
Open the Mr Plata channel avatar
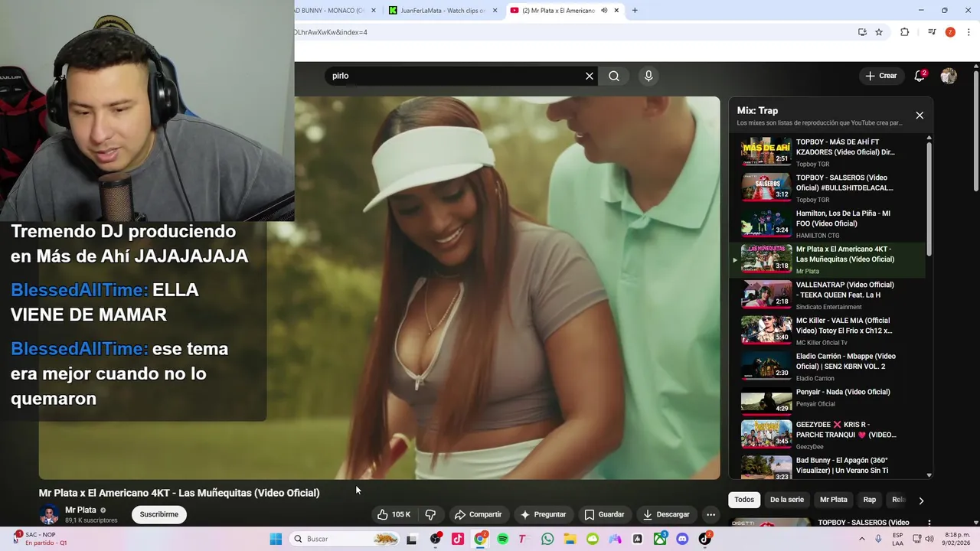coord(49,514)
